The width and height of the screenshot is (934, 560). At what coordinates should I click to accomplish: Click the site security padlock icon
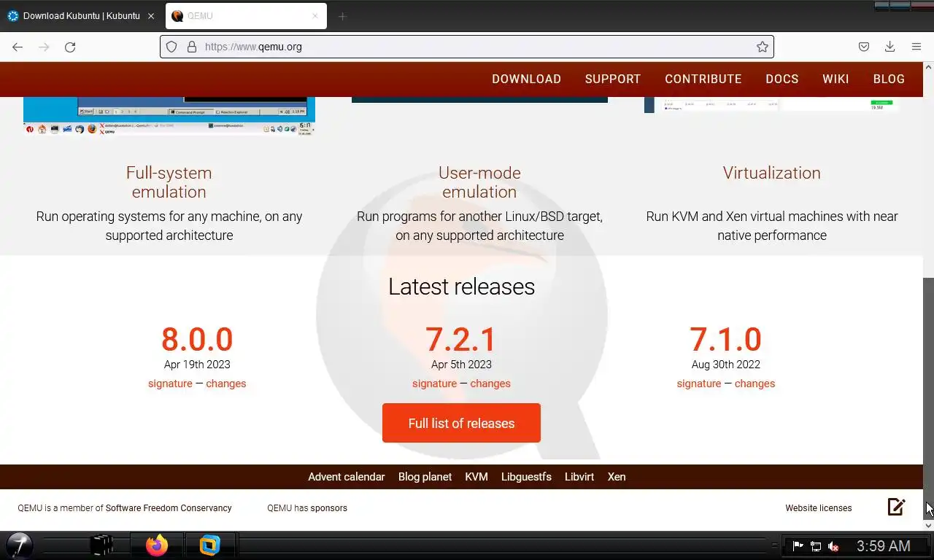click(192, 47)
